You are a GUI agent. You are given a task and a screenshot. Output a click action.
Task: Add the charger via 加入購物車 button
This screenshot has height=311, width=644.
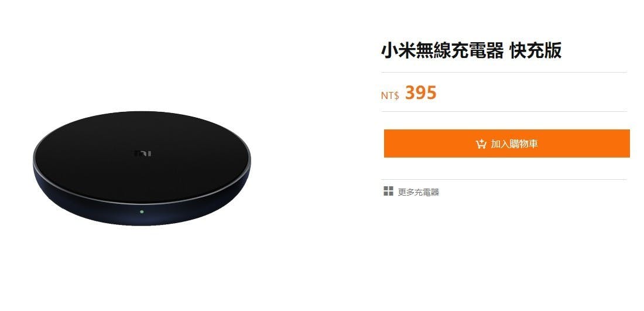point(507,143)
